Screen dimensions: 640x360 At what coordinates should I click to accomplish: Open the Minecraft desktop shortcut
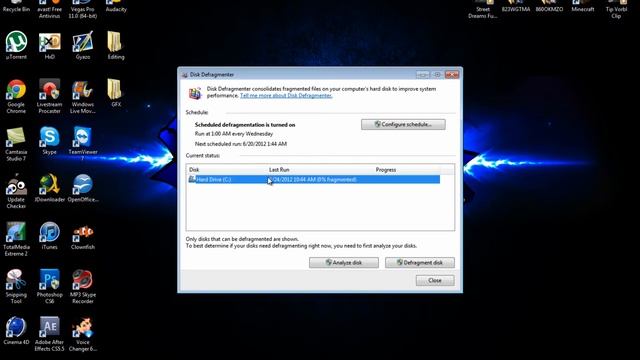coord(582,7)
